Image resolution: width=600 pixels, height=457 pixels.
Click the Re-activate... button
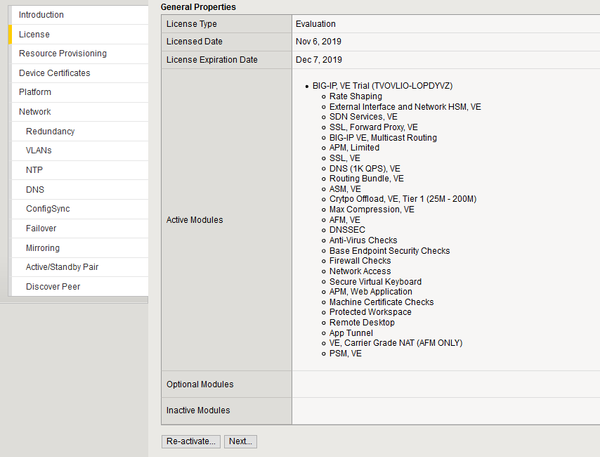point(190,441)
